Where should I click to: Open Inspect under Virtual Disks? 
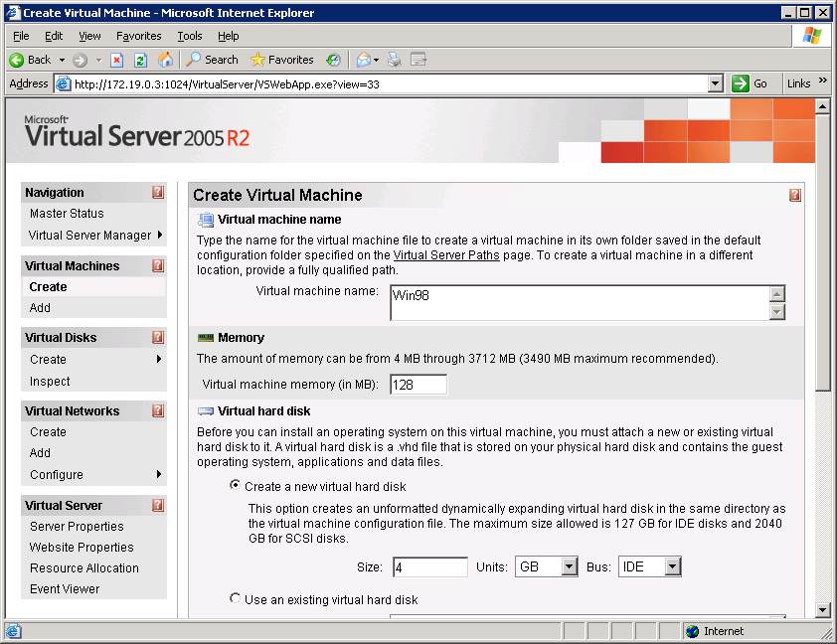(50, 382)
